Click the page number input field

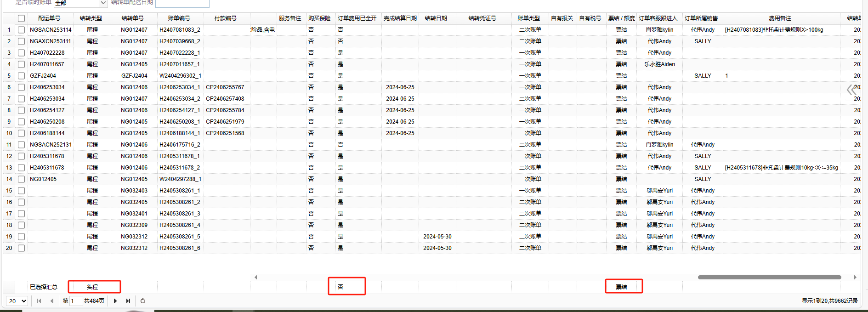point(75,301)
